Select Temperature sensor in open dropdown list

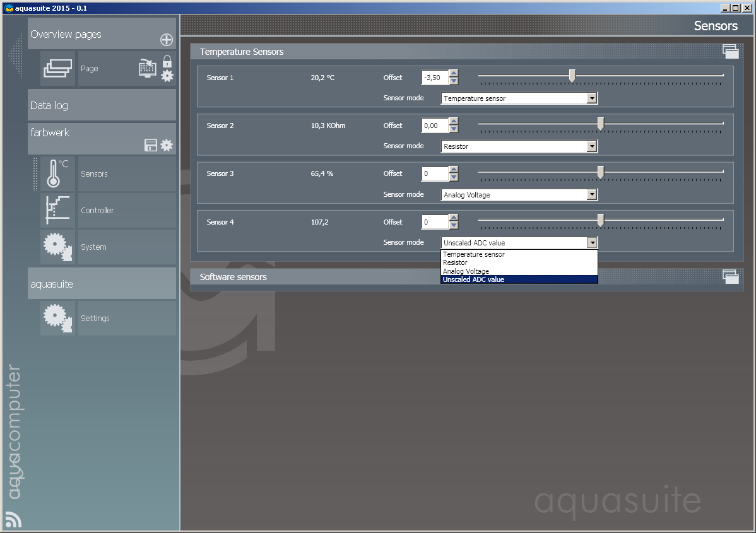pos(519,254)
